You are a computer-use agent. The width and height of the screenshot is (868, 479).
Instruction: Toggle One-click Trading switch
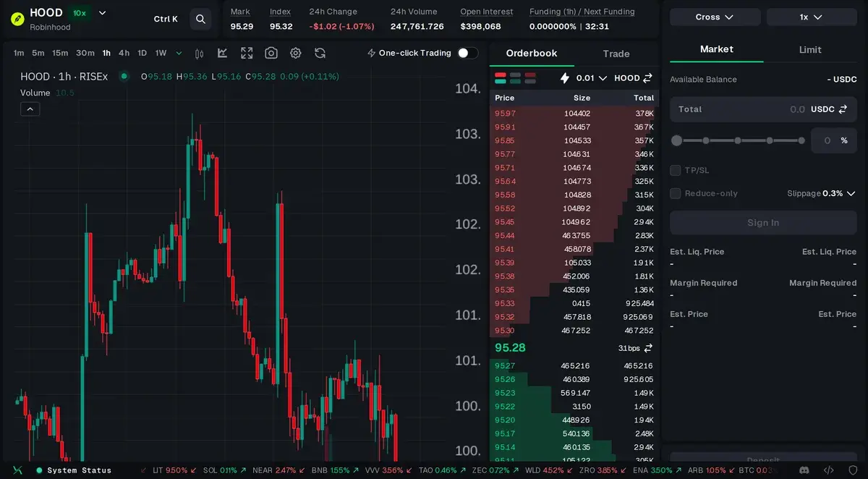[x=468, y=53]
